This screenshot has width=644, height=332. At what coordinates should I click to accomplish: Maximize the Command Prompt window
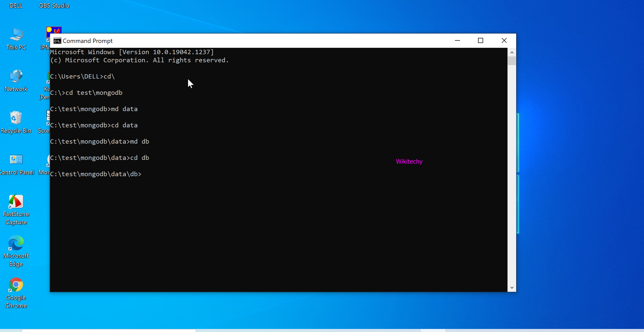tap(481, 41)
